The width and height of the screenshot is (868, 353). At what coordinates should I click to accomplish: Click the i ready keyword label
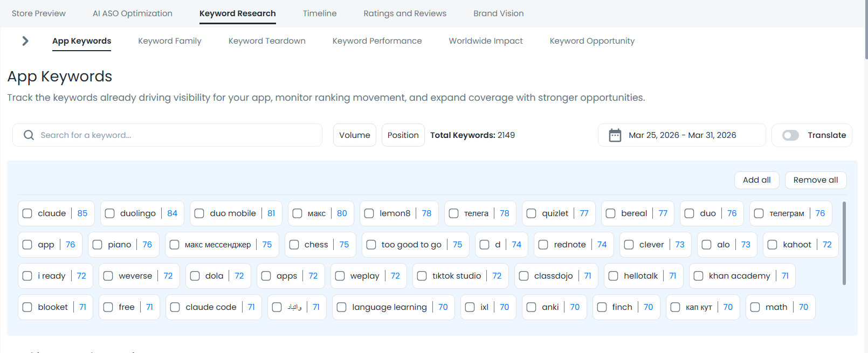pos(52,276)
